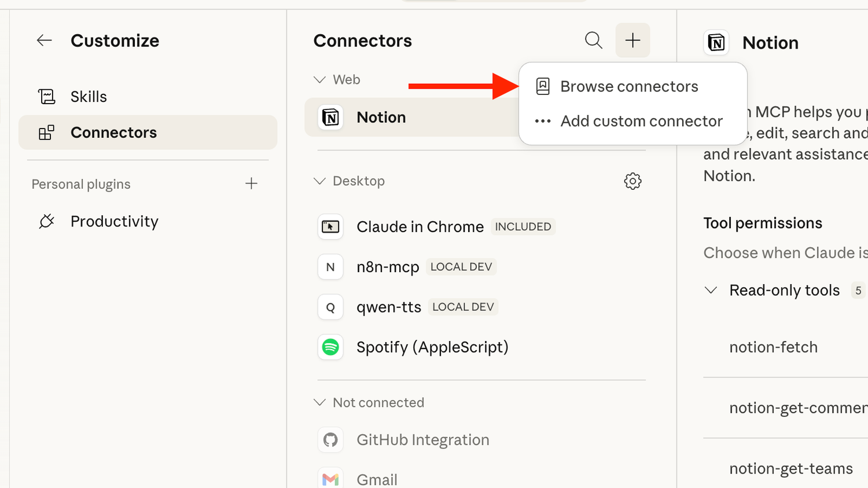Click the Productivity plugin icon

46,221
